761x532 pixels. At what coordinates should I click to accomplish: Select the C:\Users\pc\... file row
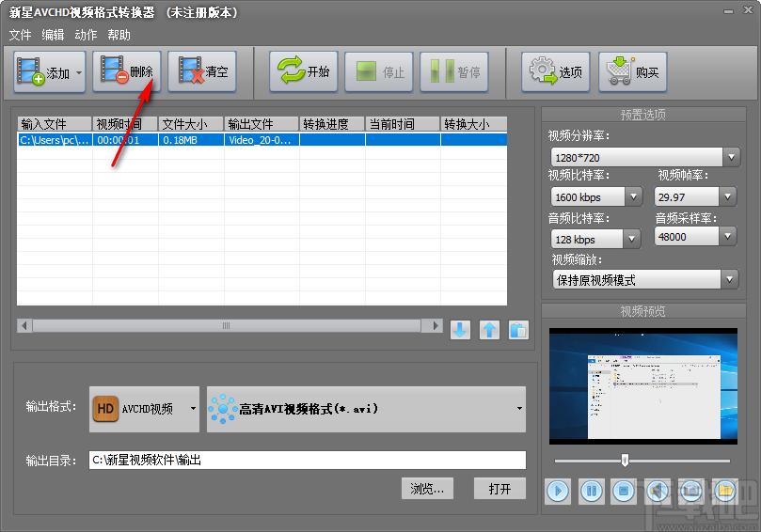pos(262,140)
